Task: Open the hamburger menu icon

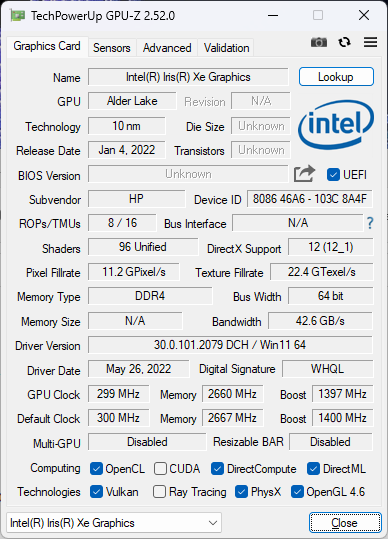Action: click(370, 42)
